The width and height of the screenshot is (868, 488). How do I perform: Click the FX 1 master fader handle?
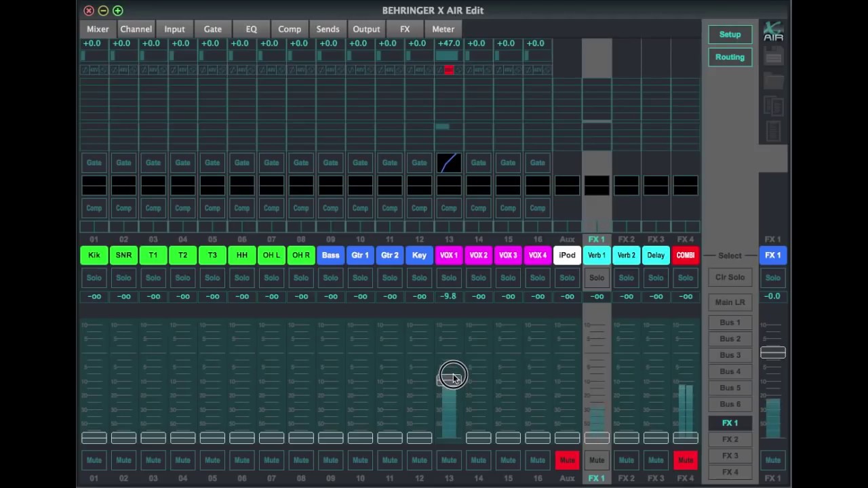coord(773,352)
